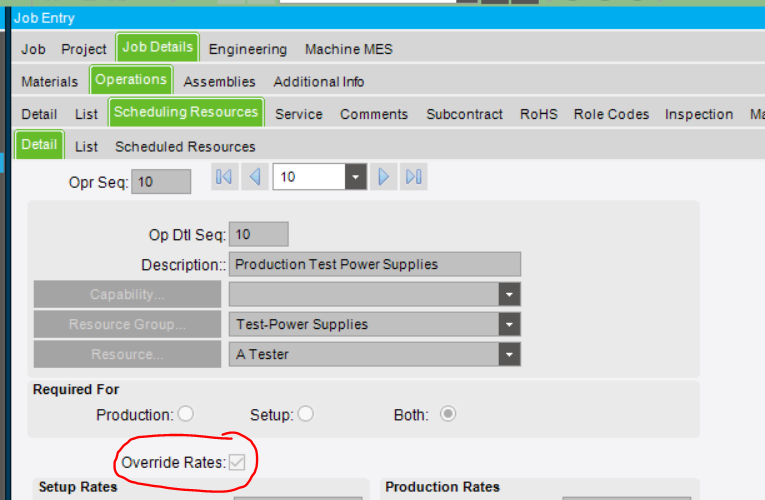Image resolution: width=765 pixels, height=500 pixels.
Task: Switch to the Materials tab
Action: click(x=49, y=81)
